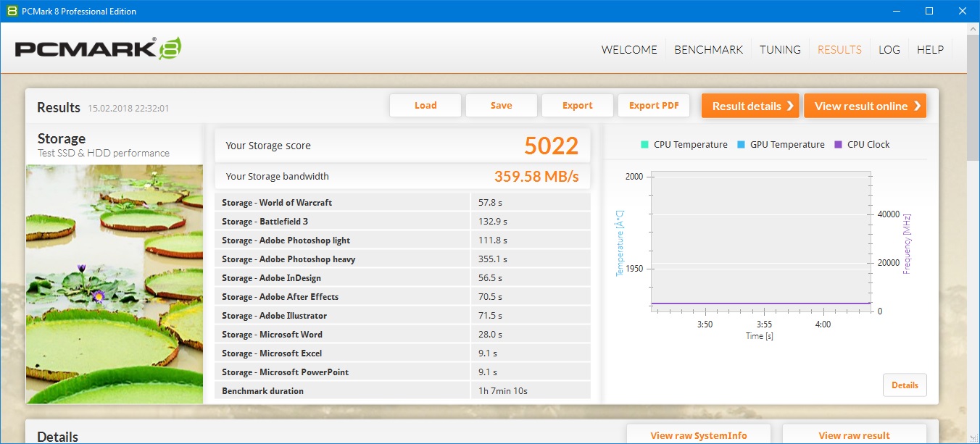Click the Benchmark duration label
Screen dimensions: 980x444
[262, 391]
